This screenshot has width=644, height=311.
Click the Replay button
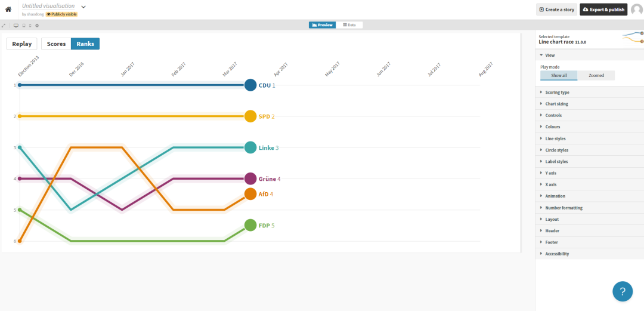[22, 44]
